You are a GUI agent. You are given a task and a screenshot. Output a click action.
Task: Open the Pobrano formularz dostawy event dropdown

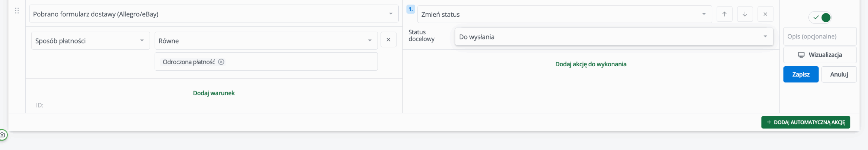pyautogui.click(x=214, y=14)
